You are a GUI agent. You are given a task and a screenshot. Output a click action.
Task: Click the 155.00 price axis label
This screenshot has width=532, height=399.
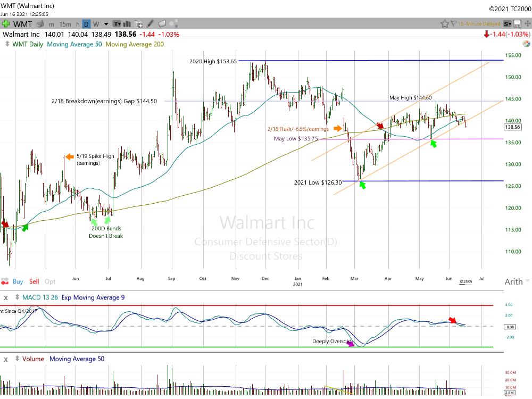click(513, 55)
